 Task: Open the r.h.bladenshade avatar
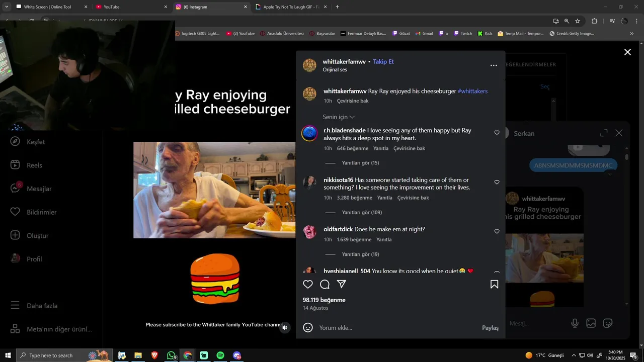pos(309,133)
